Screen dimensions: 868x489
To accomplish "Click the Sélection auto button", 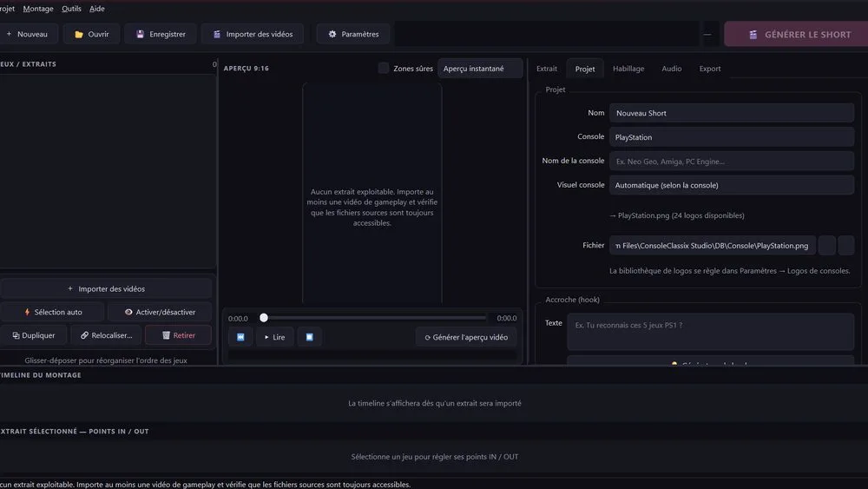I will click(x=52, y=312).
